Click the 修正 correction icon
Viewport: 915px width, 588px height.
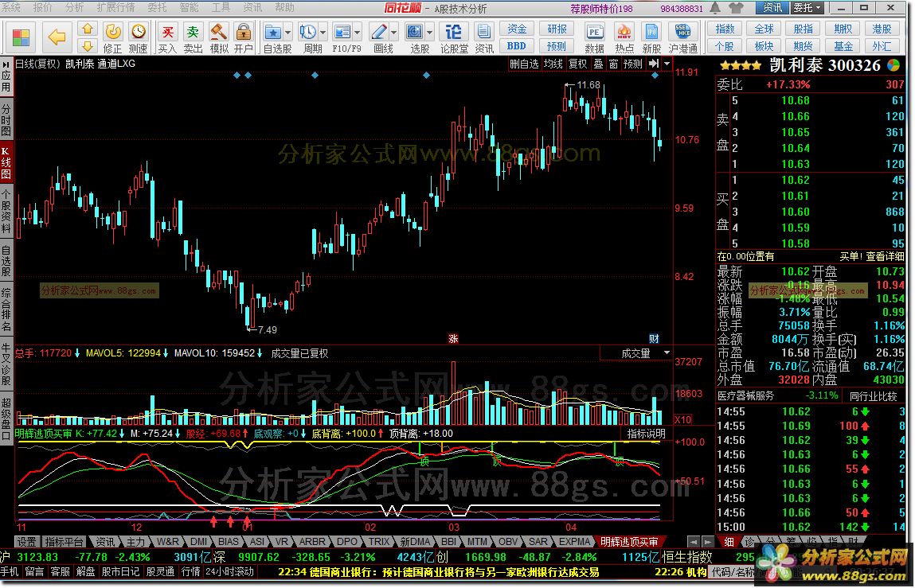pyautogui.click(x=112, y=32)
